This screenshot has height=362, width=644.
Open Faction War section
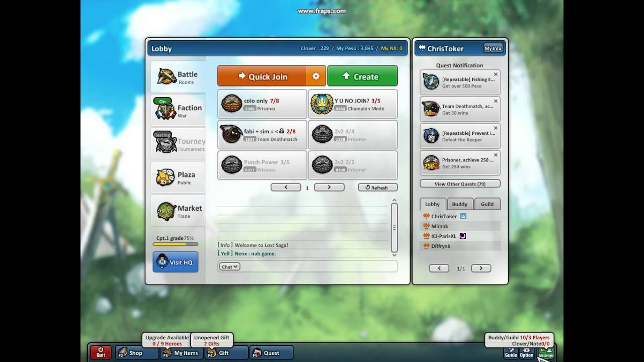click(178, 110)
